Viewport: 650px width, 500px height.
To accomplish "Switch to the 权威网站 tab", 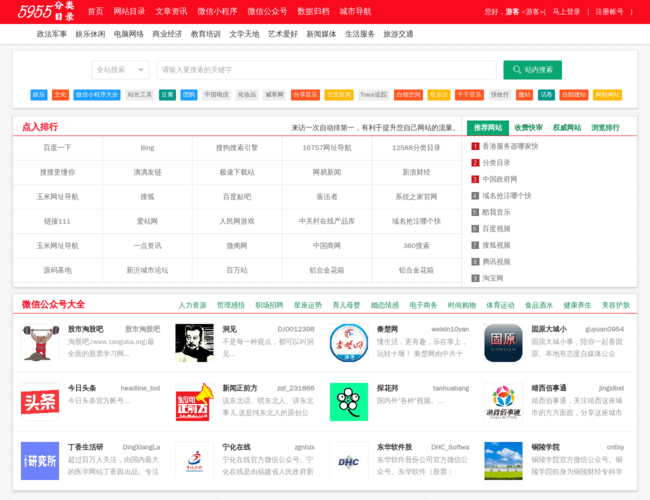I will point(567,128).
